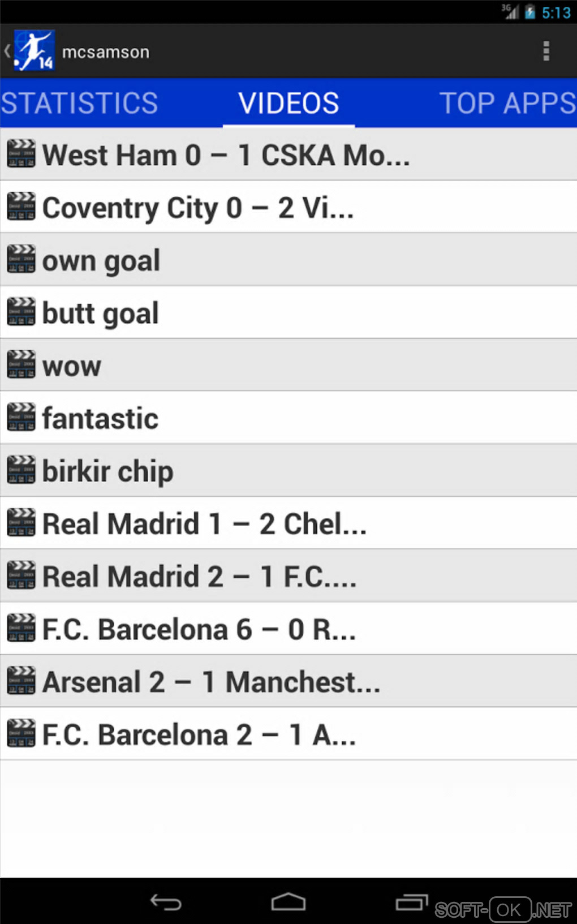Tap the clapperboard icon beside 'fantastic'
This screenshot has height=924, width=577.
[x=21, y=417]
